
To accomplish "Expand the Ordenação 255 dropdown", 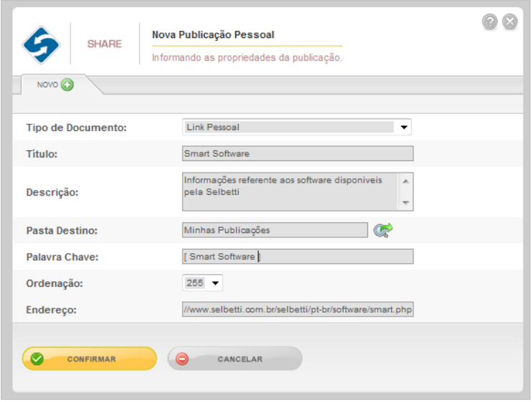I will tap(215, 283).
